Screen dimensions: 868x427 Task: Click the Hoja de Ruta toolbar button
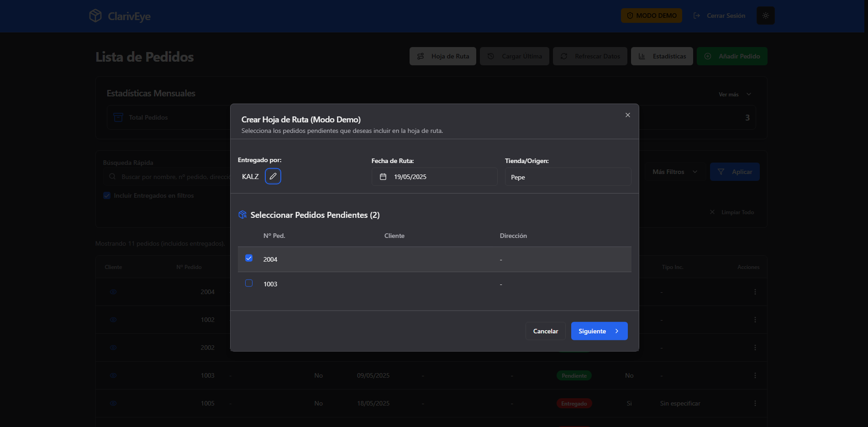[442, 56]
